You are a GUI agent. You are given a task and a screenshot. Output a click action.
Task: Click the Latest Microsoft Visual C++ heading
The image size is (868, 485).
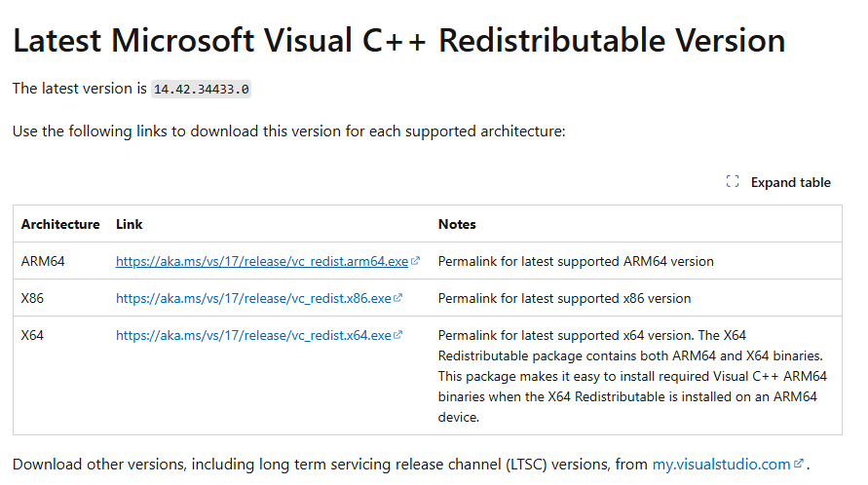pyautogui.click(x=398, y=40)
